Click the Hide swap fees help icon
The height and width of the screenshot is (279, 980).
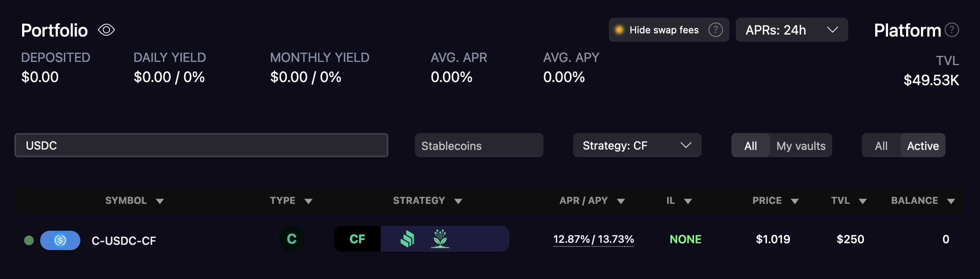coord(715,30)
